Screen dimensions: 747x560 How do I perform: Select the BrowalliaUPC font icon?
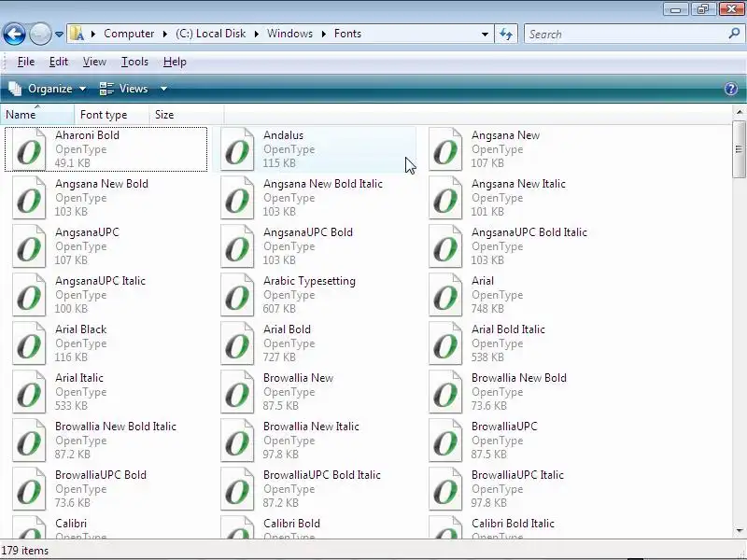pos(445,441)
